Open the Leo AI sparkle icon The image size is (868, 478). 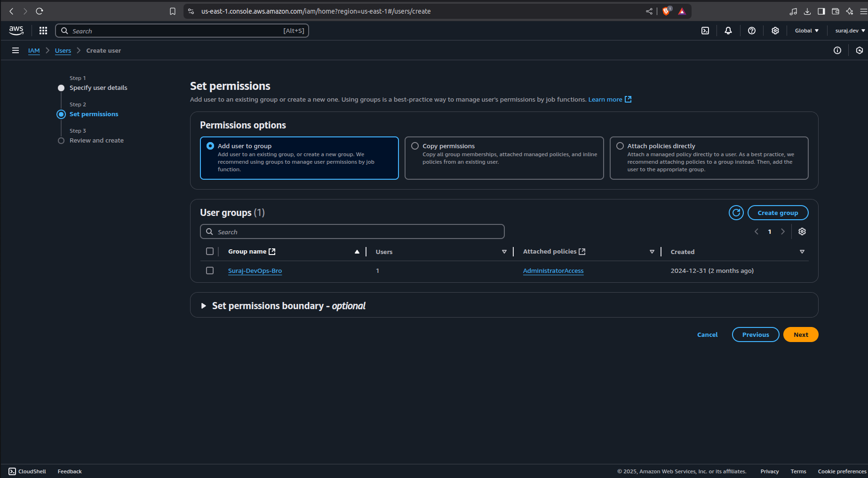click(850, 11)
